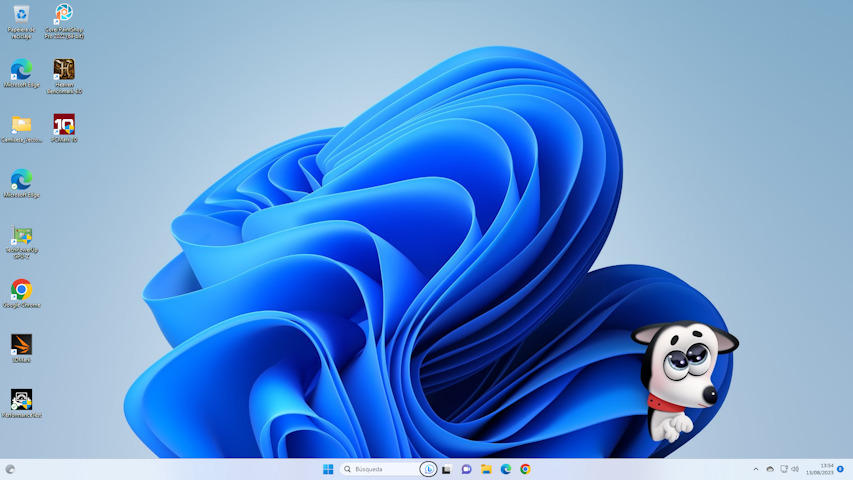The height and width of the screenshot is (480, 853).
Task: Open Task View from the taskbar
Action: [x=447, y=469]
